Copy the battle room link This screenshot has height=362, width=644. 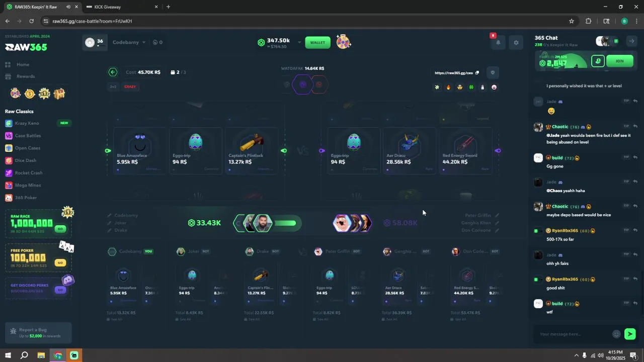click(477, 73)
